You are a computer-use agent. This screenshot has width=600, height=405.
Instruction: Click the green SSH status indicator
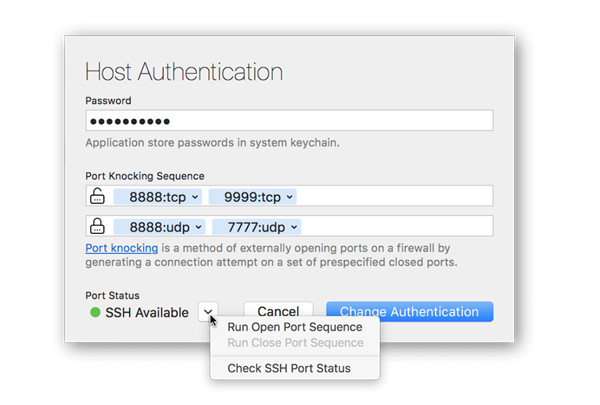tap(95, 313)
